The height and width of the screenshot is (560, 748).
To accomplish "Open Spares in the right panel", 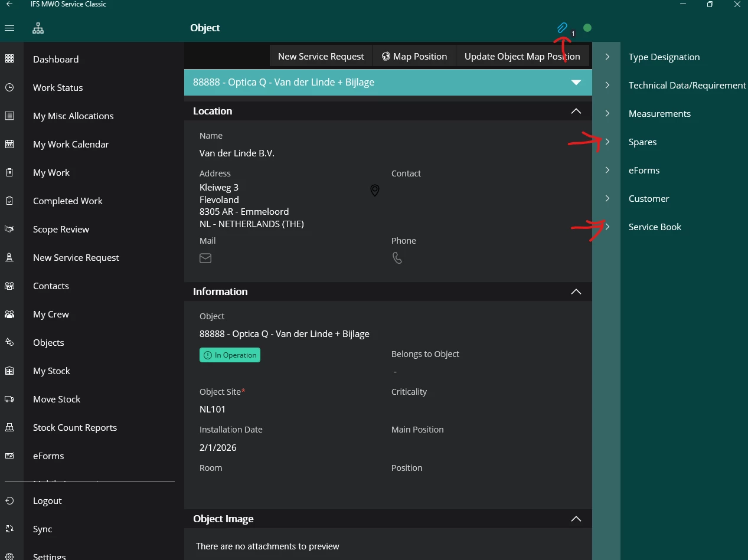I will click(x=642, y=142).
